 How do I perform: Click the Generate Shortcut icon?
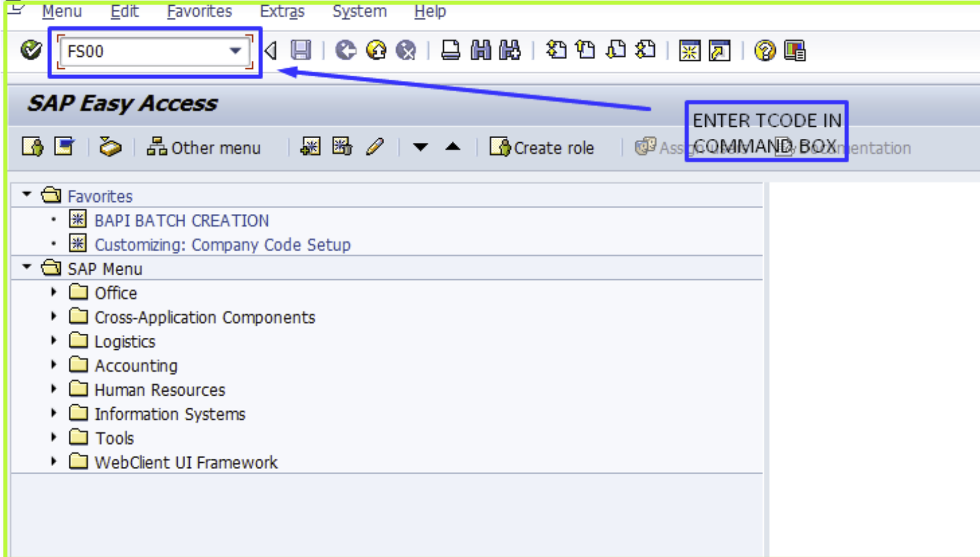(x=719, y=52)
